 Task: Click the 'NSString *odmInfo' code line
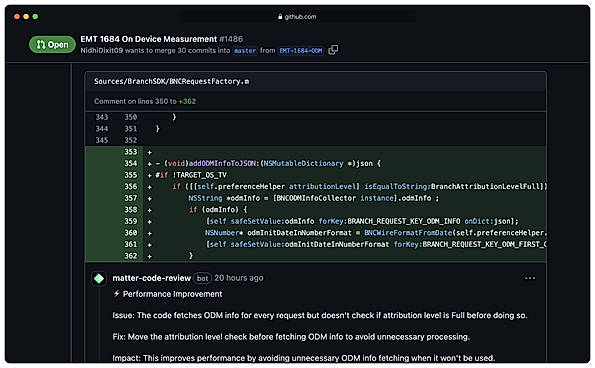click(313, 198)
